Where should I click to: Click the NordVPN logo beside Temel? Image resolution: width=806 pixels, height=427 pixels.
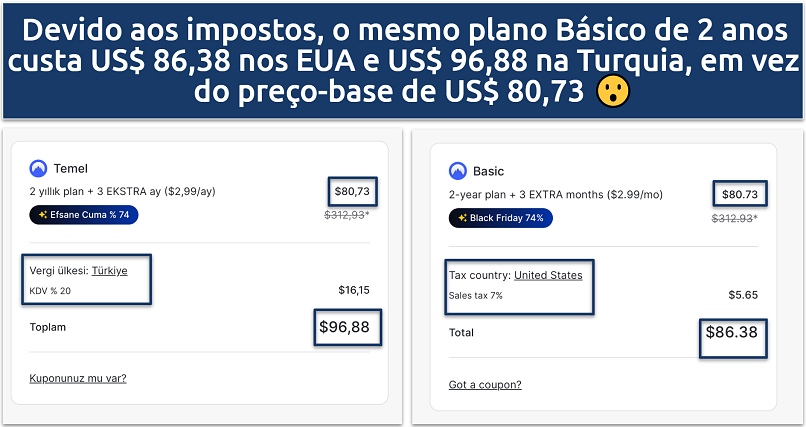39,169
